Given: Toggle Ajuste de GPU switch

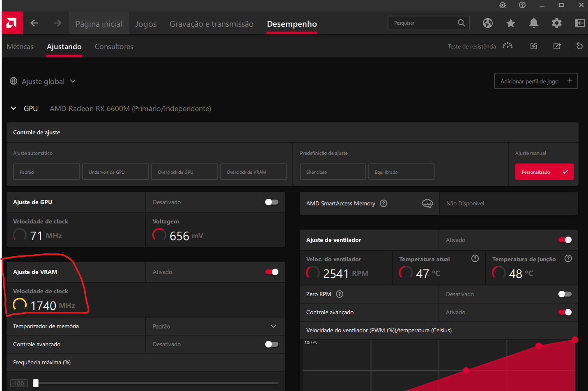Looking at the screenshot, I should pyautogui.click(x=272, y=202).
